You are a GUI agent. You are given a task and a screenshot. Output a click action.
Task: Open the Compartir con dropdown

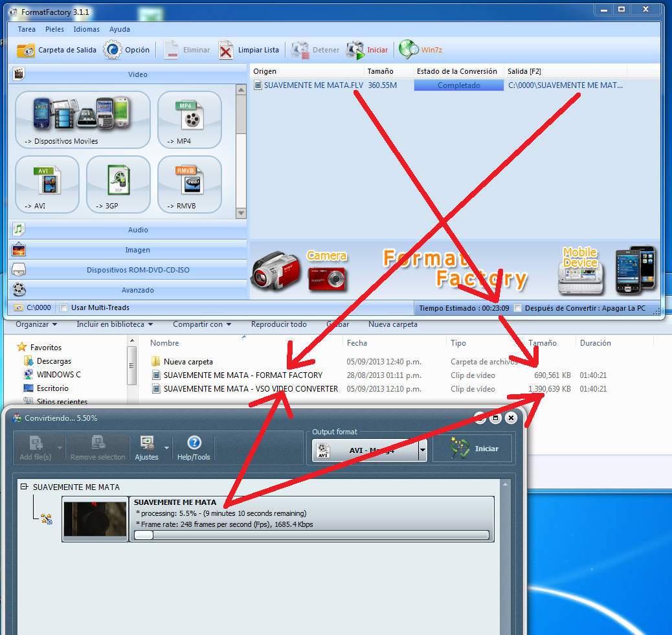pyautogui.click(x=202, y=324)
